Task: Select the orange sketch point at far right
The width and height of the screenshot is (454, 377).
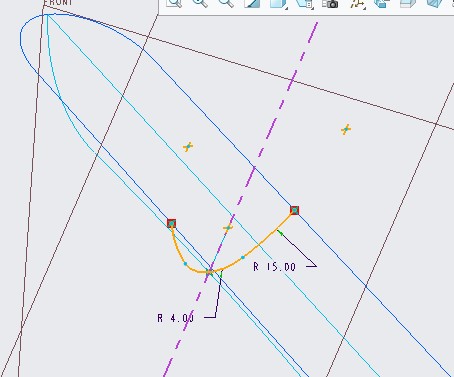Action: pos(346,129)
